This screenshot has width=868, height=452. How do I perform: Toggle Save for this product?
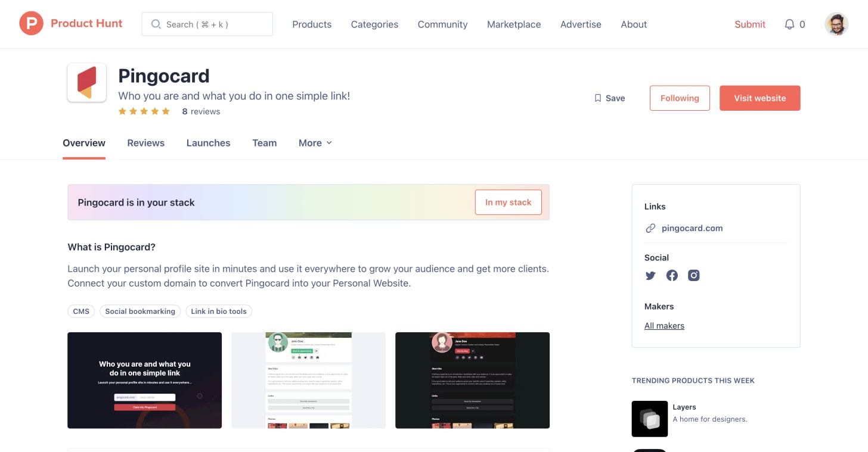pos(609,98)
